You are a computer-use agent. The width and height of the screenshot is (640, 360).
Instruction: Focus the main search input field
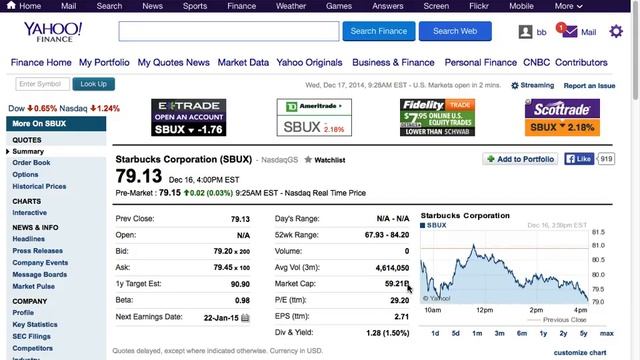click(229, 31)
